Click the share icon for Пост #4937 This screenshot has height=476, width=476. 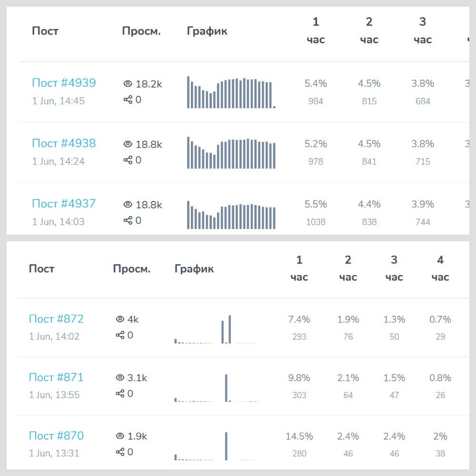128,220
